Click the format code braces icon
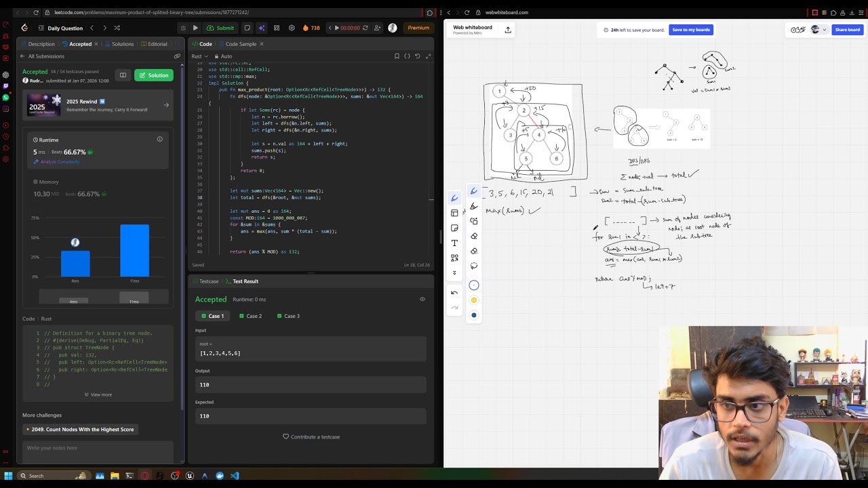 pos(407,56)
